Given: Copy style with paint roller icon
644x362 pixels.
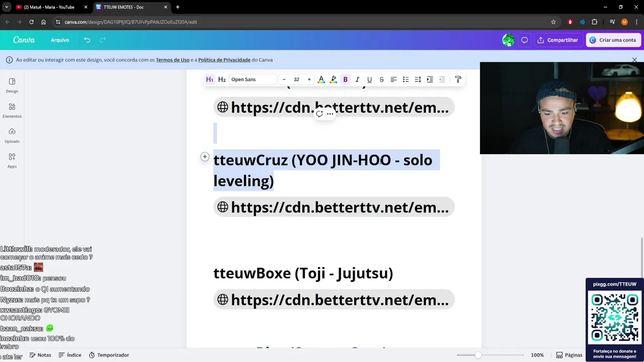Looking at the screenshot, I should 458,79.
